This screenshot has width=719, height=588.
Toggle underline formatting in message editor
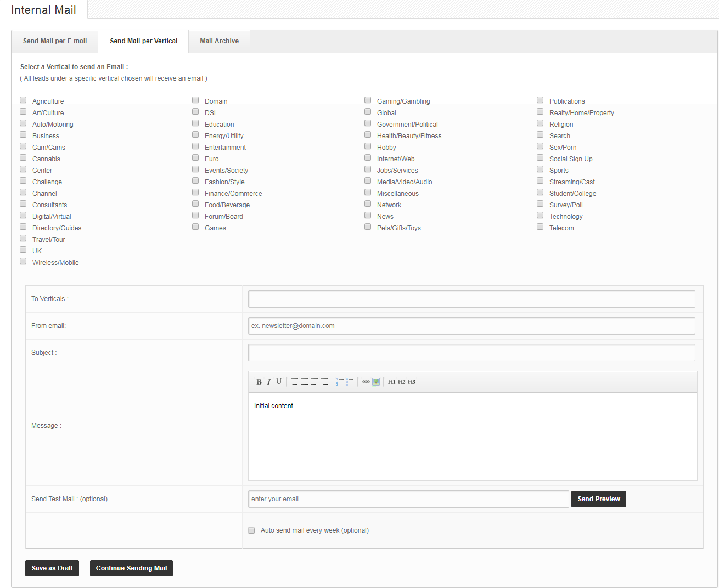click(x=279, y=382)
